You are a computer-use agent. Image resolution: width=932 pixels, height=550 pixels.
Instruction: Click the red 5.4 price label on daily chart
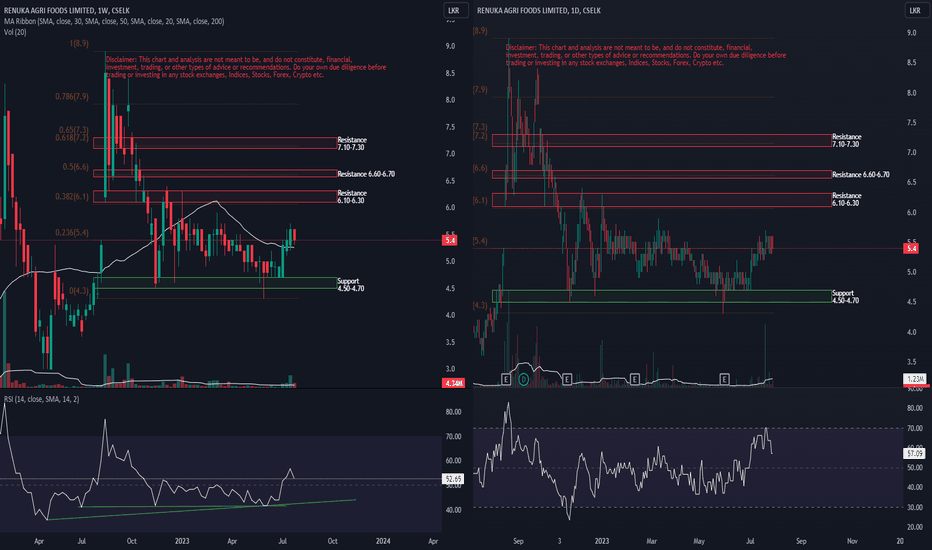911,248
